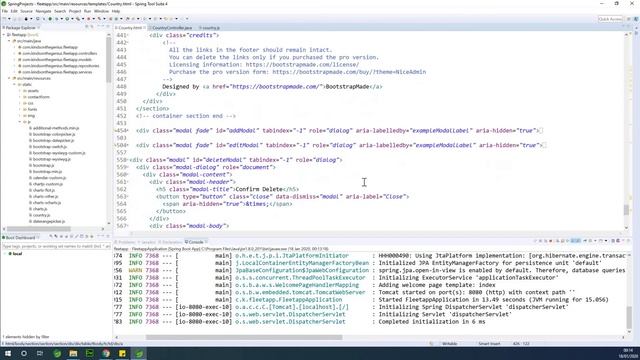Collapse the js folder

pos(20,122)
